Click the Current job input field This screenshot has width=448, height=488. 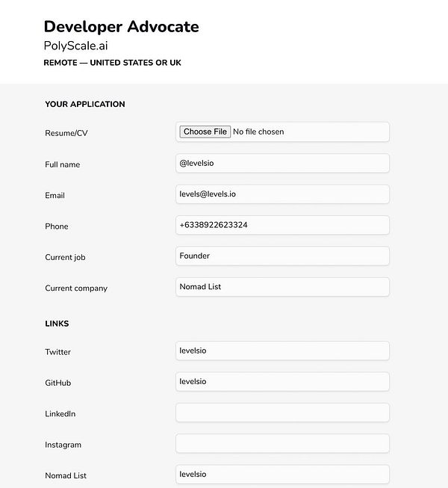(x=282, y=256)
